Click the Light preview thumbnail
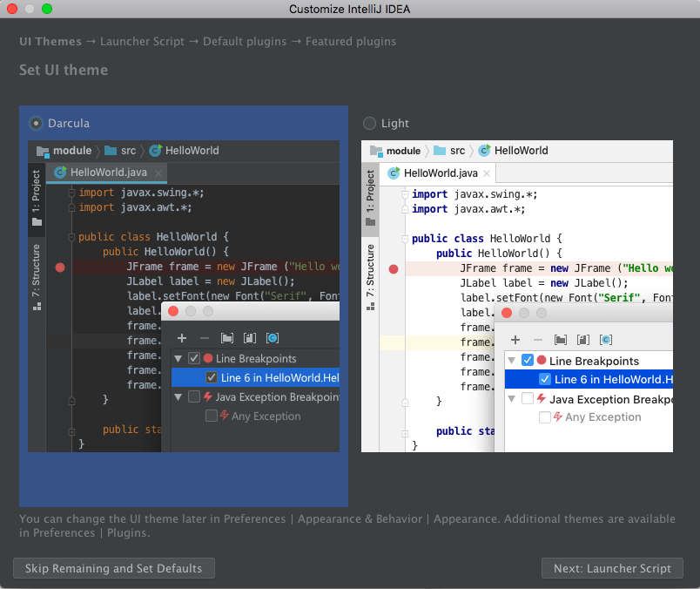The width and height of the screenshot is (700, 589). click(517, 296)
